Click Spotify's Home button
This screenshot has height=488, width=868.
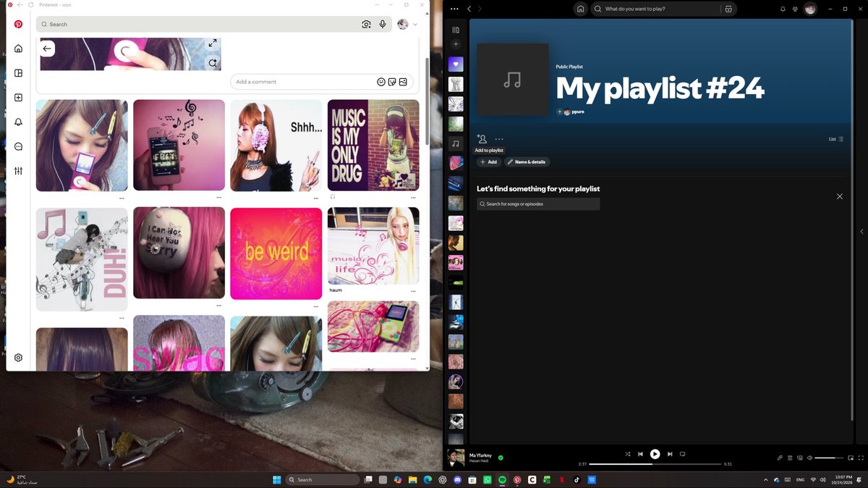tap(580, 9)
